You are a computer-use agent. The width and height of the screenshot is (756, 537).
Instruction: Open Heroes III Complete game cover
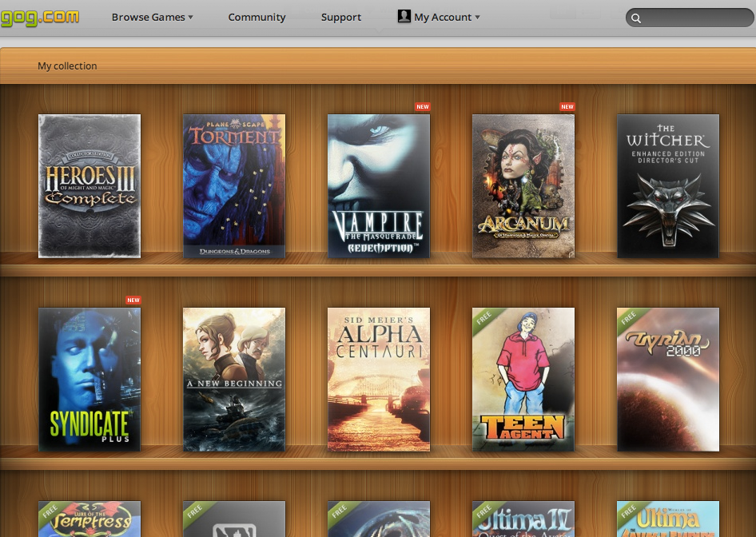90,186
